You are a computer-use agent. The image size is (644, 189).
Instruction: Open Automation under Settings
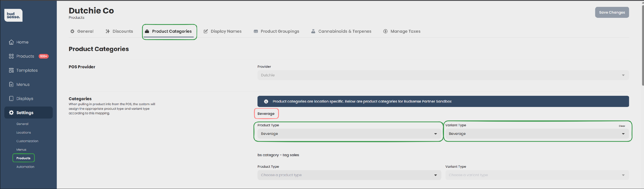pos(25,167)
